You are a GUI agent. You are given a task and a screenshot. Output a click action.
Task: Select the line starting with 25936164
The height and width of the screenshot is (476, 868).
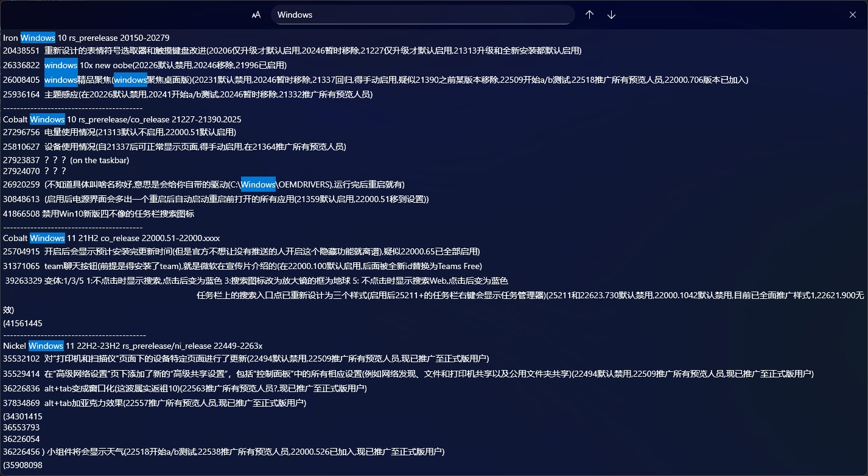(187, 94)
